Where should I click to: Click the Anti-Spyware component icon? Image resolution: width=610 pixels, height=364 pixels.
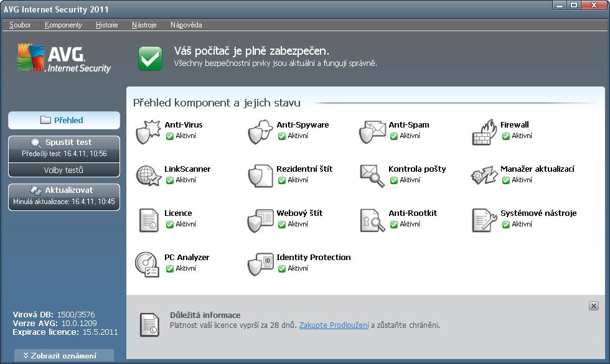pyautogui.click(x=260, y=131)
